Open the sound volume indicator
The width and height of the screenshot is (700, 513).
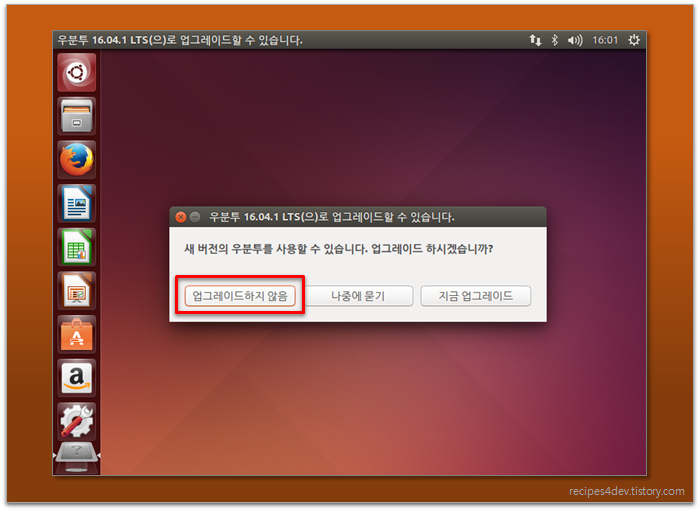click(575, 40)
